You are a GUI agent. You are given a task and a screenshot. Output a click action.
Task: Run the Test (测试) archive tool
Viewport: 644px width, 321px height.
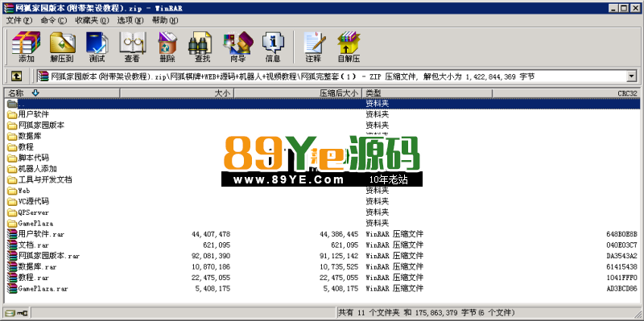(97, 47)
